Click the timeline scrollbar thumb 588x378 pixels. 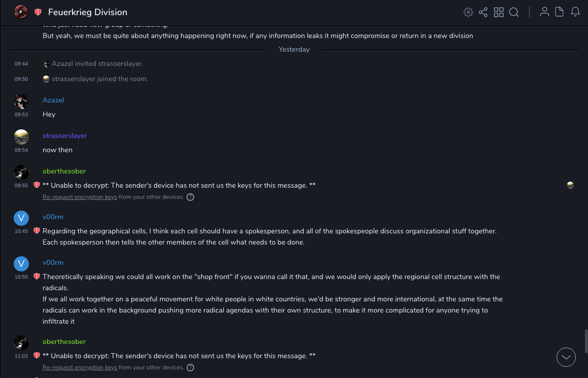coord(585,341)
